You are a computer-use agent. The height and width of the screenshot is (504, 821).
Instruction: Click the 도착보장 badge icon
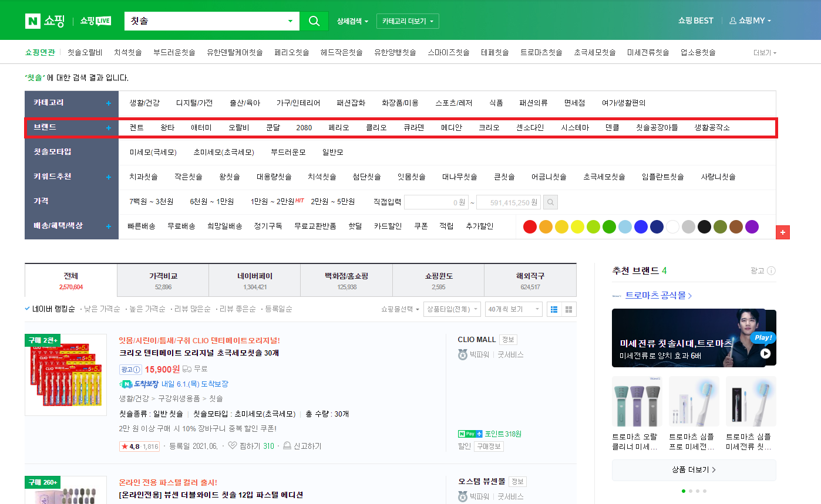[139, 384]
